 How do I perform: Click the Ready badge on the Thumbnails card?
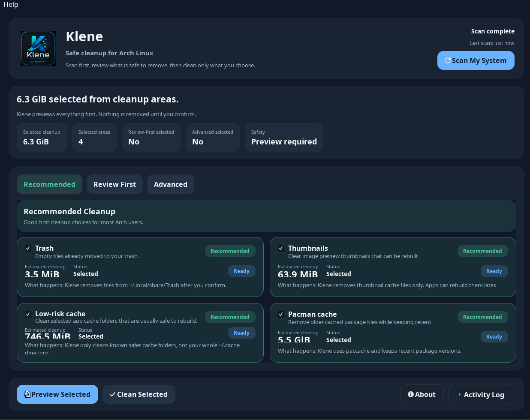[x=494, y=271]
